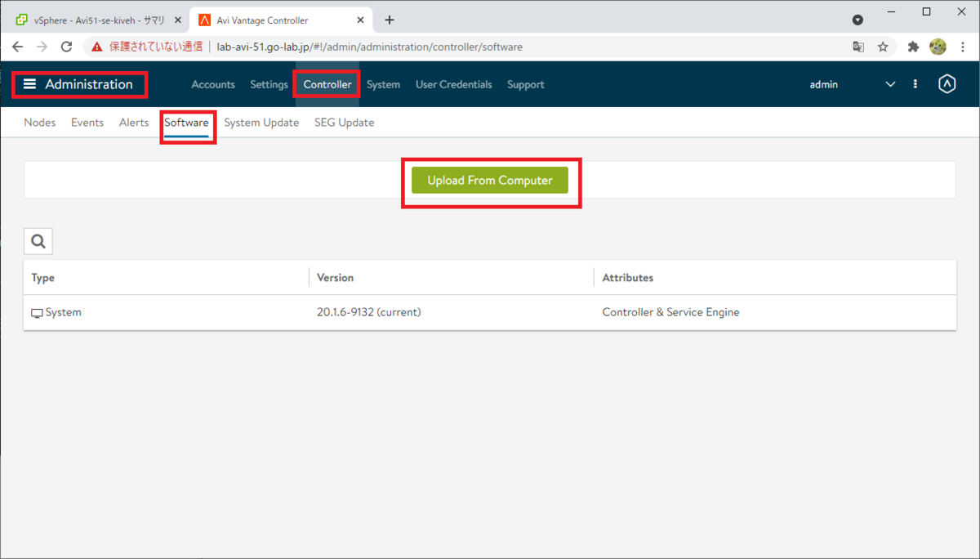Image resolution: width=980 pixels, height=559 pixels.
Task: Click the browser address bar URL
Action: coord(369,47)
